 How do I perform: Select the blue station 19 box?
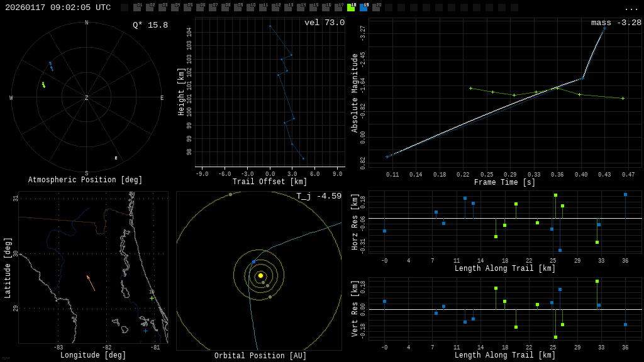(364, 8)
